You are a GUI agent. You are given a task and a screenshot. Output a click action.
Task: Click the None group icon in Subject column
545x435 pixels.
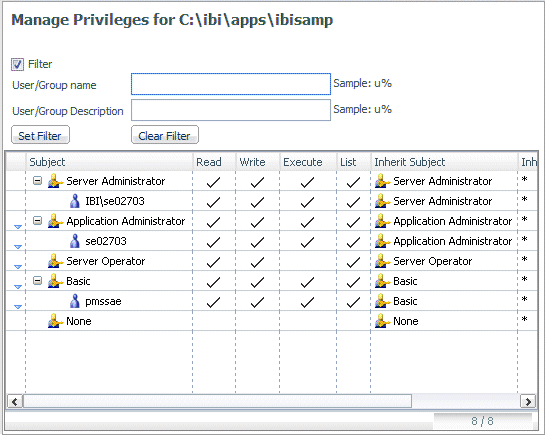point(55,321)
